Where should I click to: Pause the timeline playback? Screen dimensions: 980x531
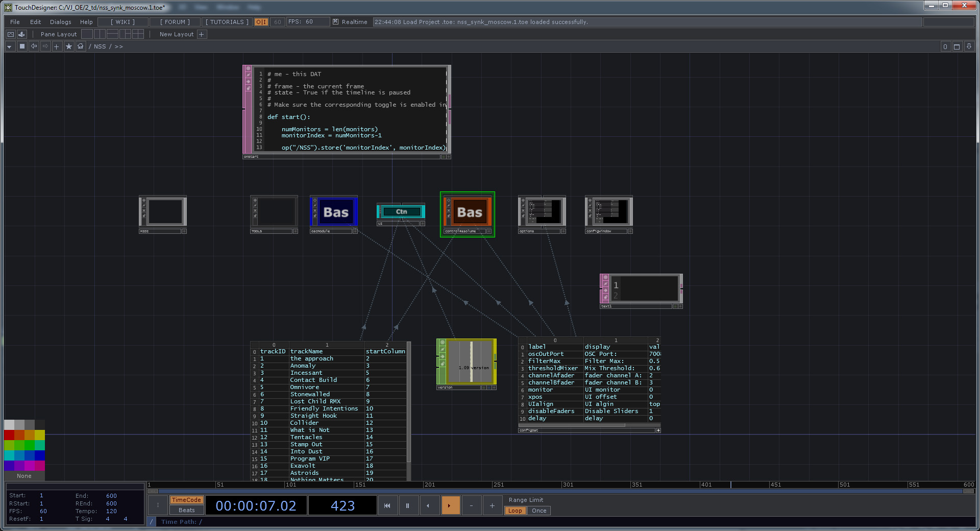point(407,505)
